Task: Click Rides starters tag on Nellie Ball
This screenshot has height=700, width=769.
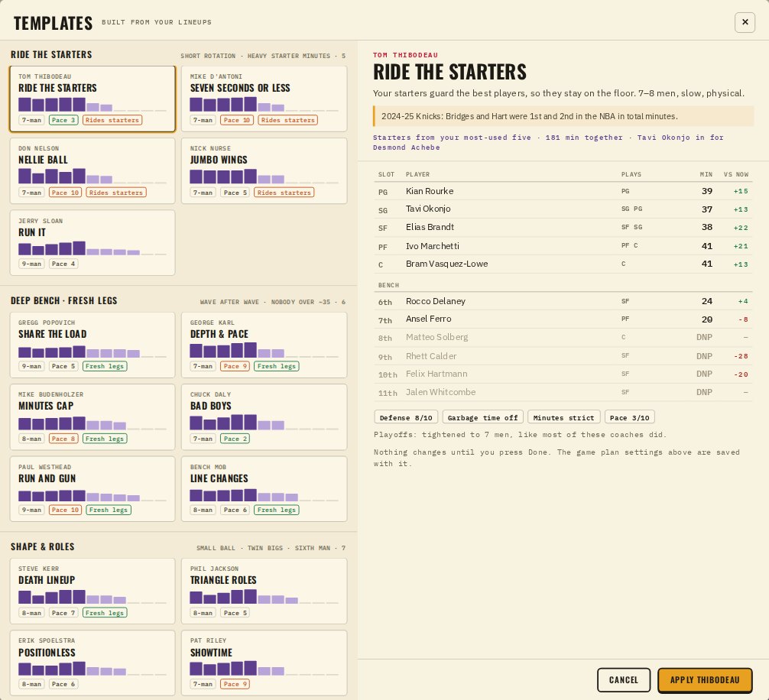Action: (116, 193)
